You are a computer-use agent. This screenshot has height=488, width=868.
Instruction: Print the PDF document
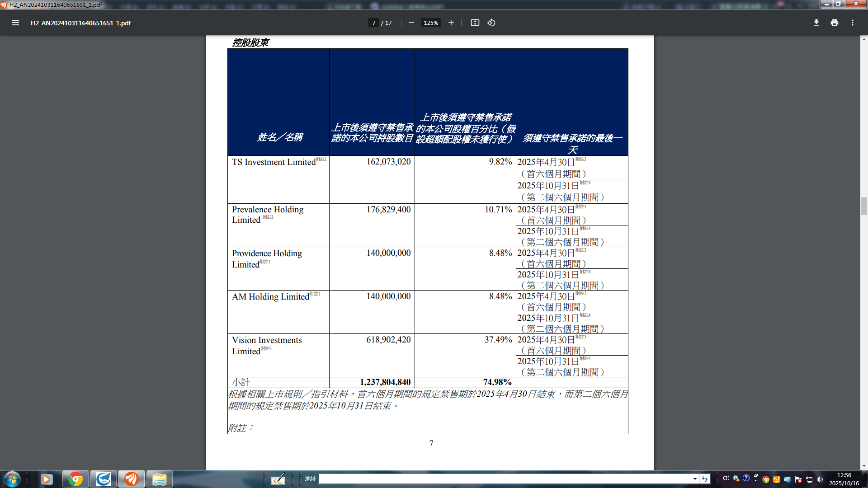(834, 23)
